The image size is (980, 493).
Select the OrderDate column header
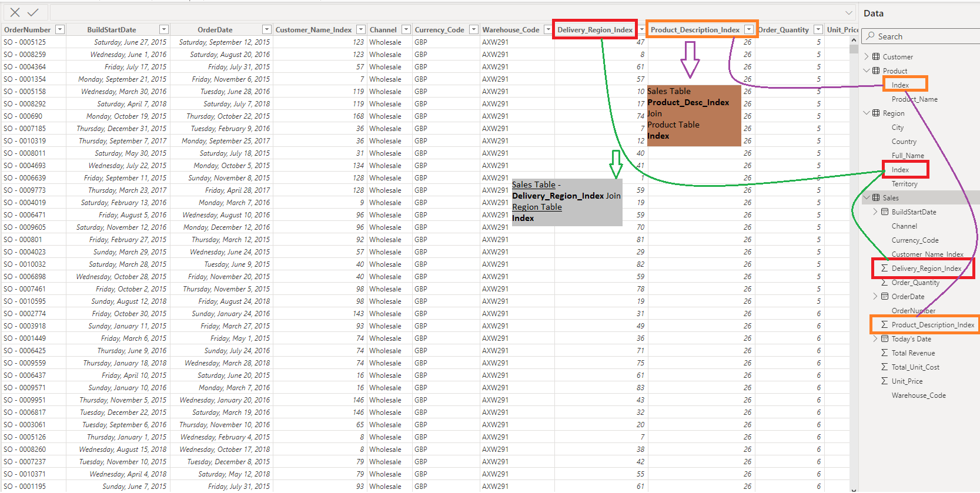215,29
